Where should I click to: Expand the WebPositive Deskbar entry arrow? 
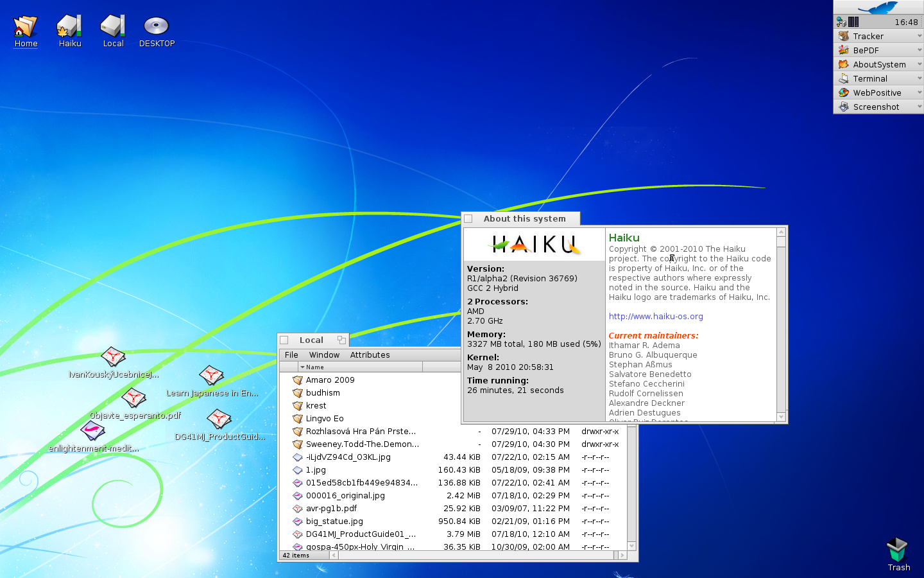(920, 92)
